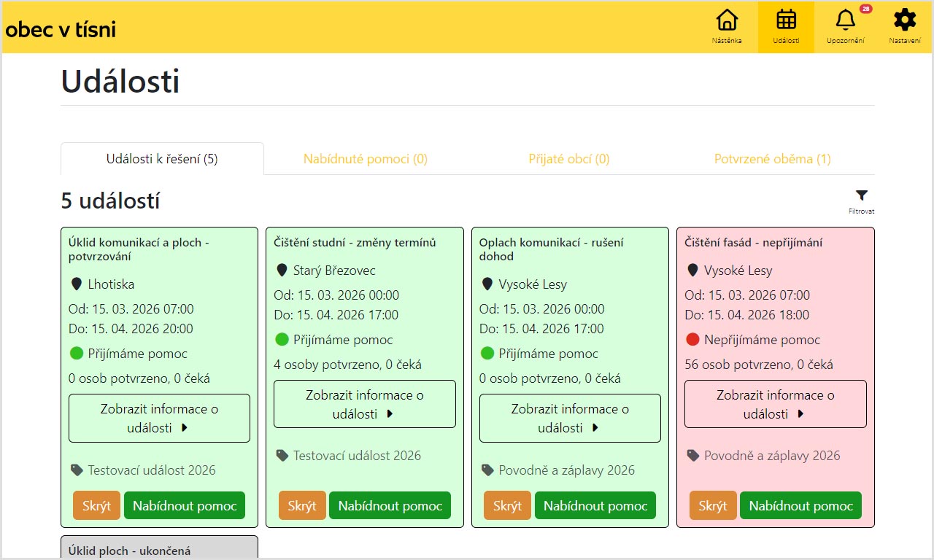The height and width of the screenshot is (560, 934).
Task: Click location pin icon next to Lhotiska
Action: click(76, 284)
